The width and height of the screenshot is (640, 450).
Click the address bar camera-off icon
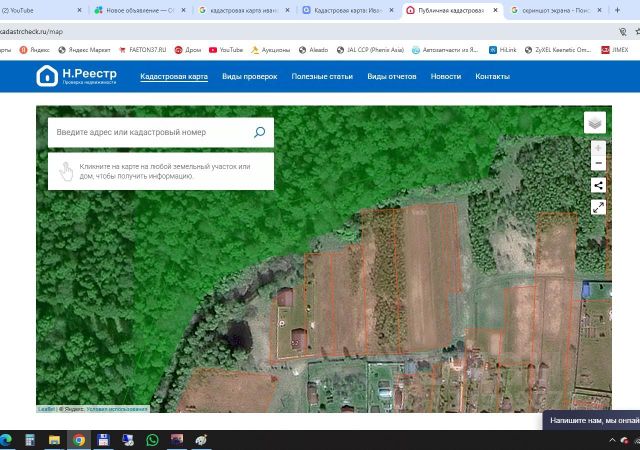coord(623,31)
